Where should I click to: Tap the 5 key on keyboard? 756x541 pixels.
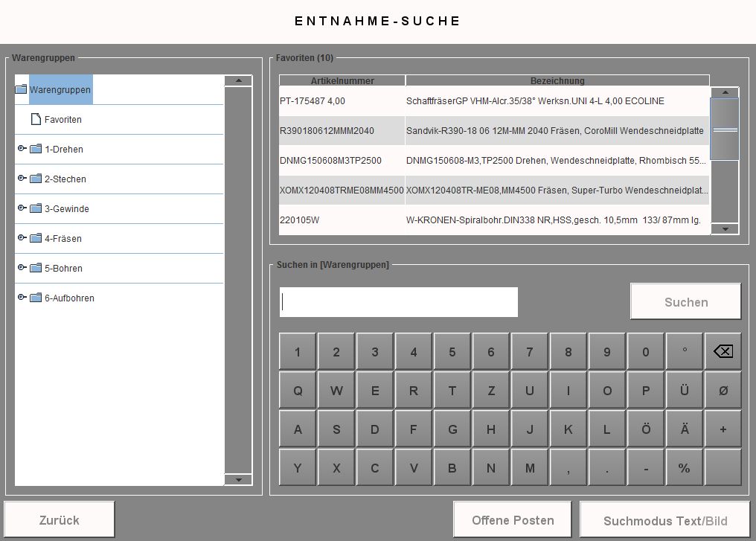pyautogui.click(x=452, y=351)
